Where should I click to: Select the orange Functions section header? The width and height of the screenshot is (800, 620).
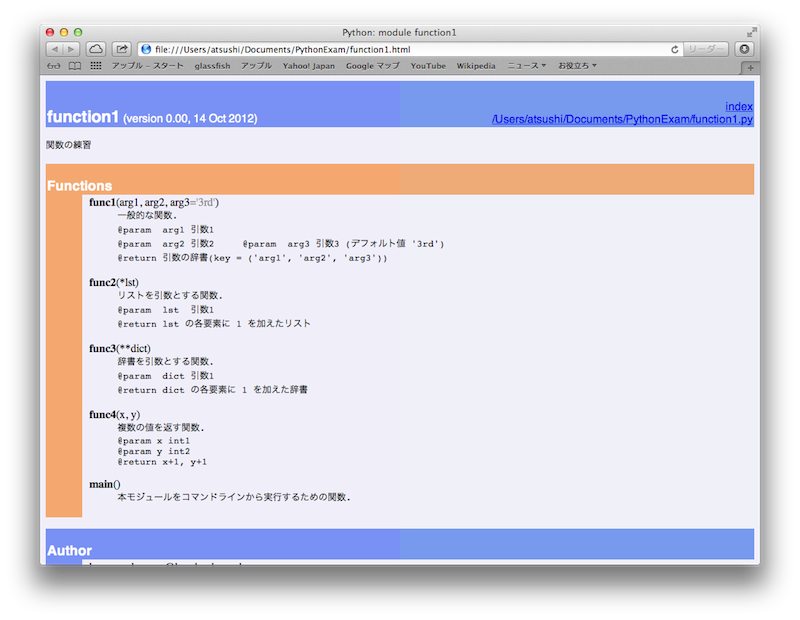pyautogui.click(x=82, y=185)
